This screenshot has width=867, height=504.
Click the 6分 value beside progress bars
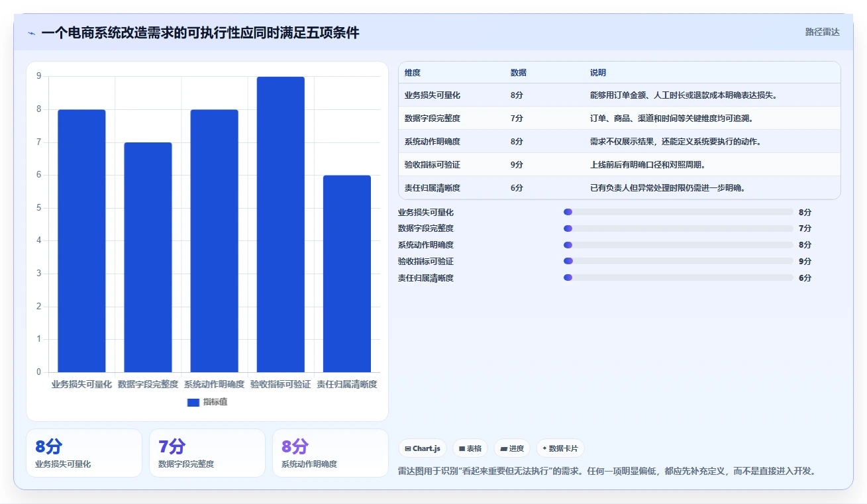[805, 278]
